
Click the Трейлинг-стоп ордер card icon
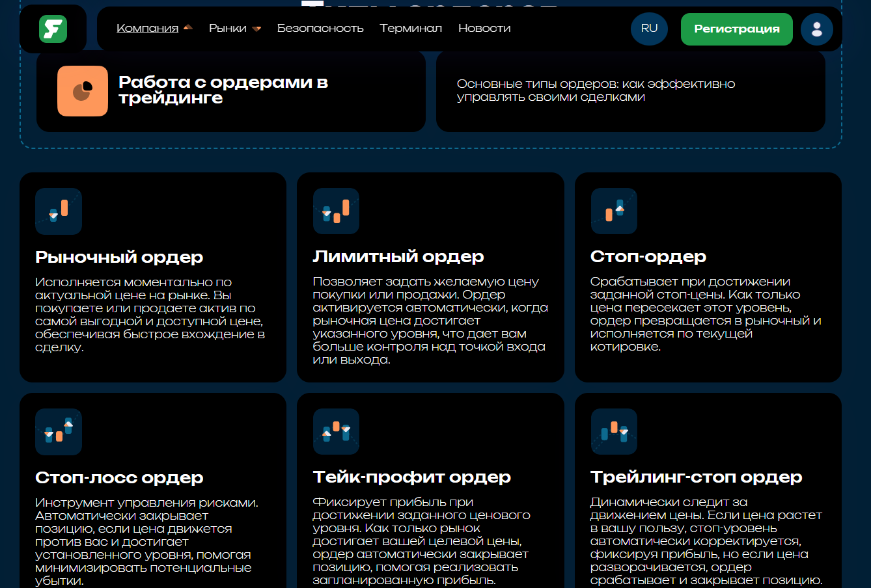coord(614,431)
